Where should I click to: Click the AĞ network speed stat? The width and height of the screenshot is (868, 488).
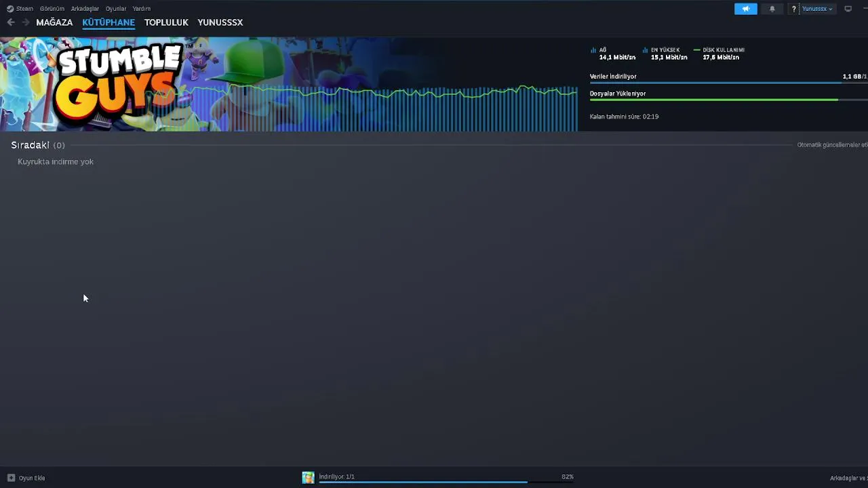(614, 54)
